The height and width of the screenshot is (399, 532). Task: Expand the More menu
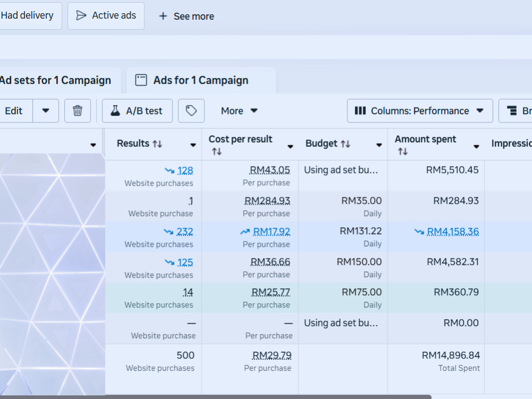click(239, 111)
